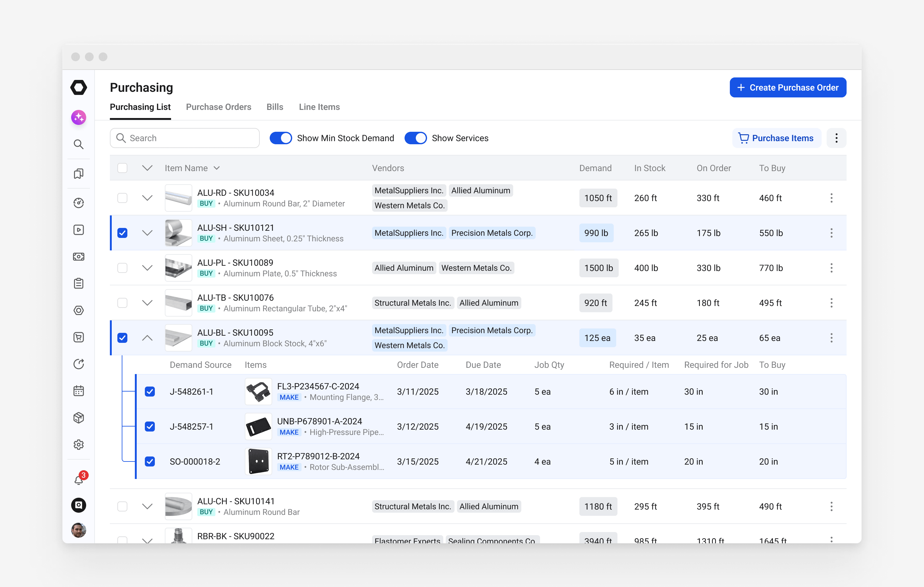Expand the ALU-SH - SKU10121 row
This screenshot has height=587, width=924.
147,233
